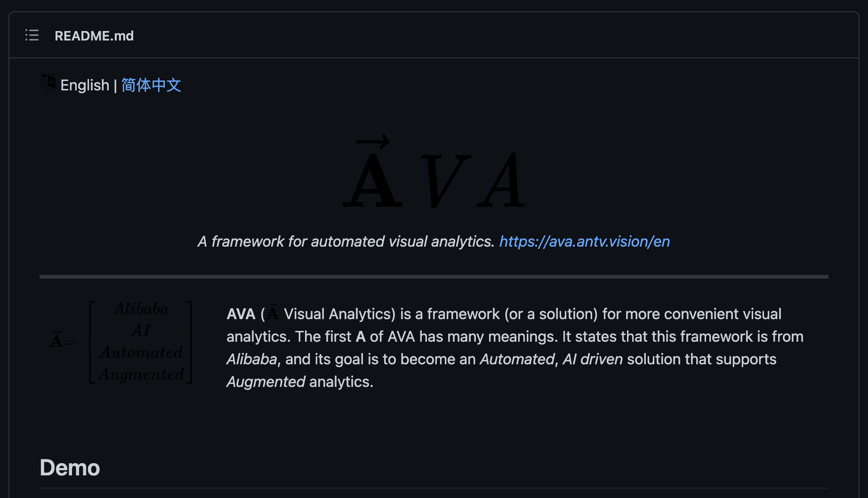868x498 pixels.
Task: Open https://ava.antv.vision/en link
Action: [x=584, y=241]
